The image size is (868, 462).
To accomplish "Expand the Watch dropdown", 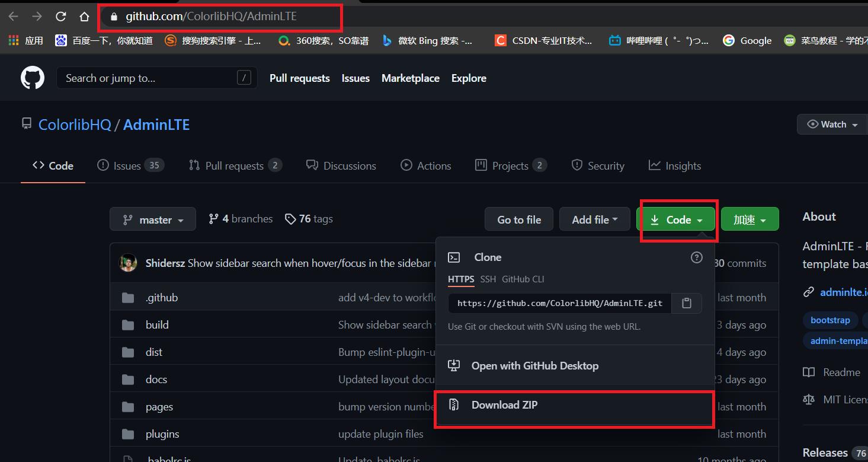I will tap(832, 125).
